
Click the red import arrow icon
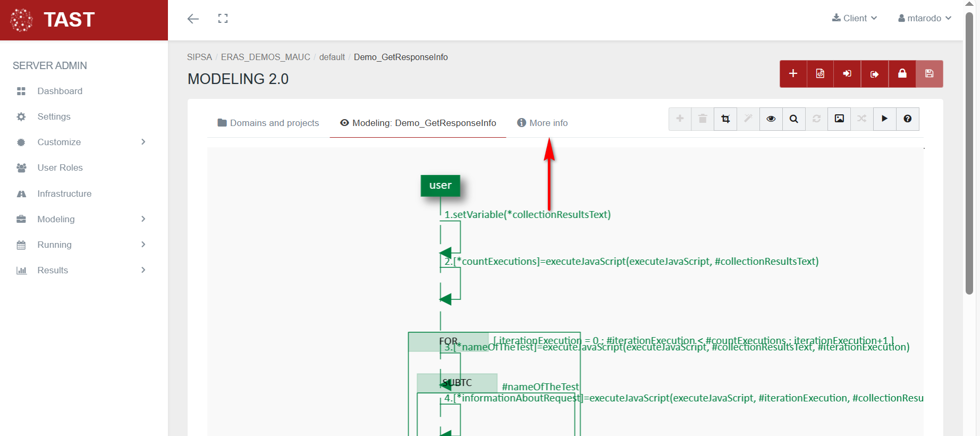[x=847, y=74]
